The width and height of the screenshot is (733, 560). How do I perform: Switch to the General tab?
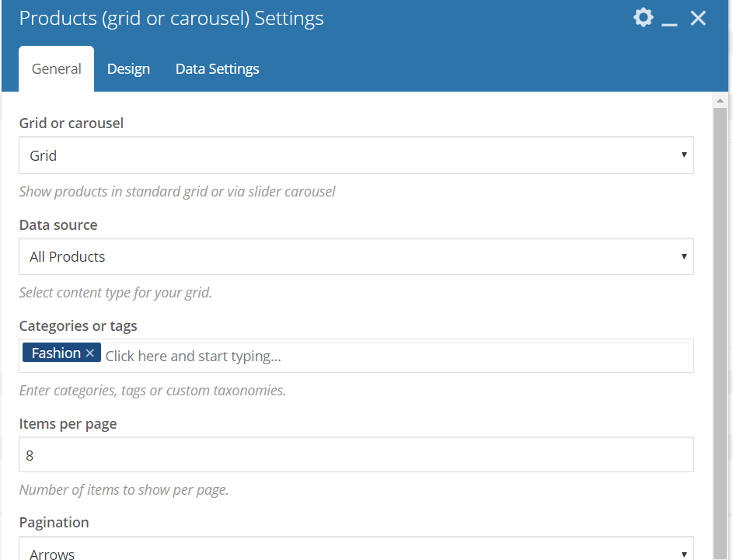tap(56, 68)
